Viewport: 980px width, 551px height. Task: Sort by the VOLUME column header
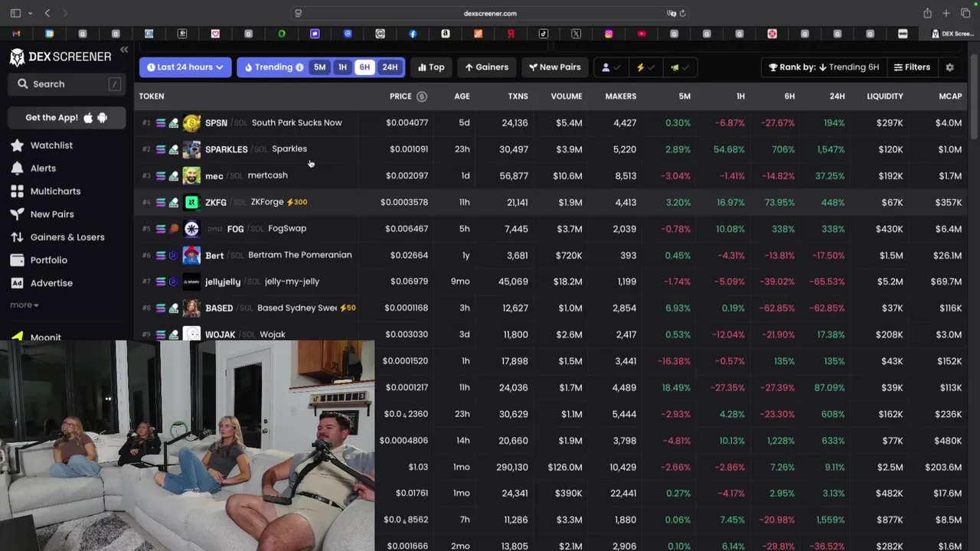point(567,96)
